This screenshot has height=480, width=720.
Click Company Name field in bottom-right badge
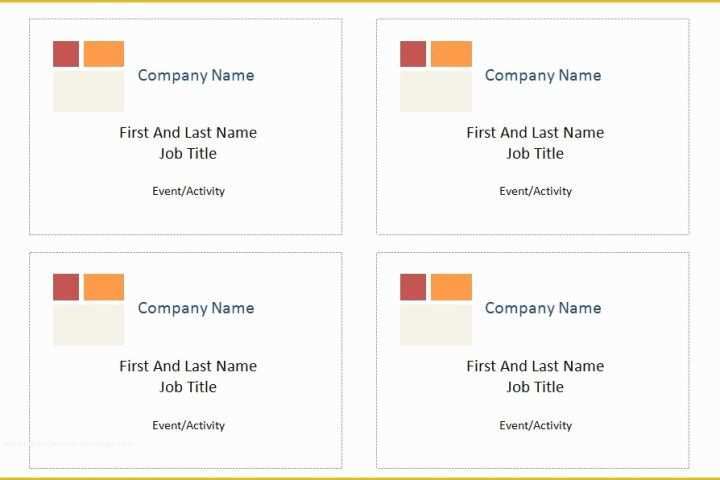point(543,308)
